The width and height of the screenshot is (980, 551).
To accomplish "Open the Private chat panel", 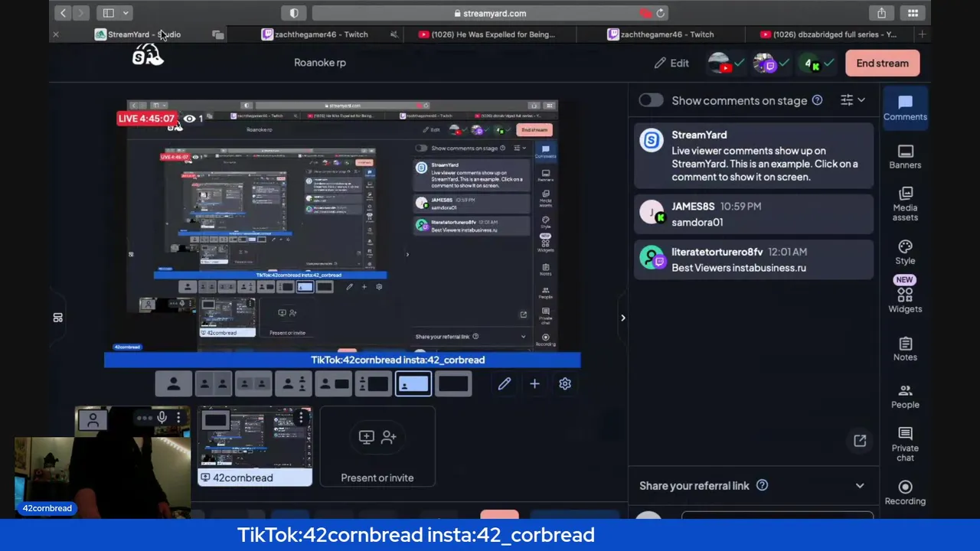I will 905,444.
